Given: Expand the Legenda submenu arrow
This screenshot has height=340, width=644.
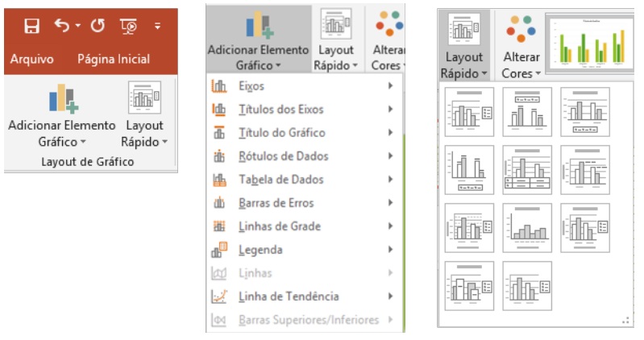Looking at the screenshot, I should click(391, 250).
